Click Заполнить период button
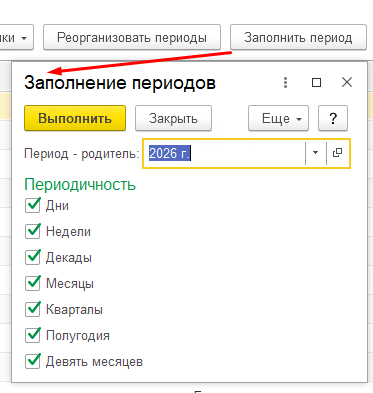This screenshot has height=393, width=373. point(298,37)
